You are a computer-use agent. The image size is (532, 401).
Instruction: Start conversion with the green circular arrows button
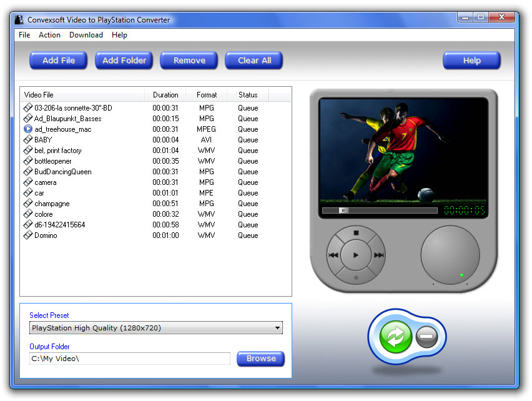[x=395, y=337]
